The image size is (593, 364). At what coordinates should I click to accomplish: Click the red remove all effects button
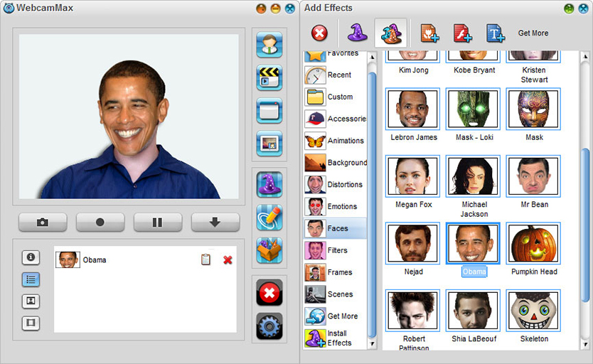269,292
